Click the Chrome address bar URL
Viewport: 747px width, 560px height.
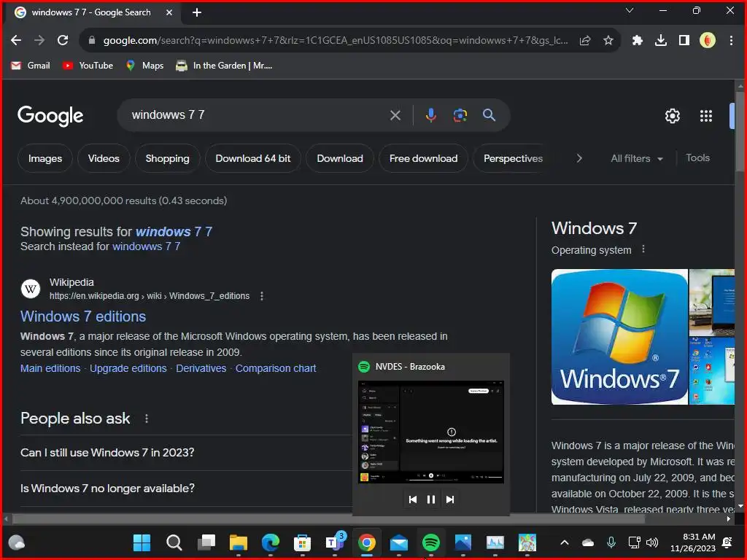(x=336, y=41)
